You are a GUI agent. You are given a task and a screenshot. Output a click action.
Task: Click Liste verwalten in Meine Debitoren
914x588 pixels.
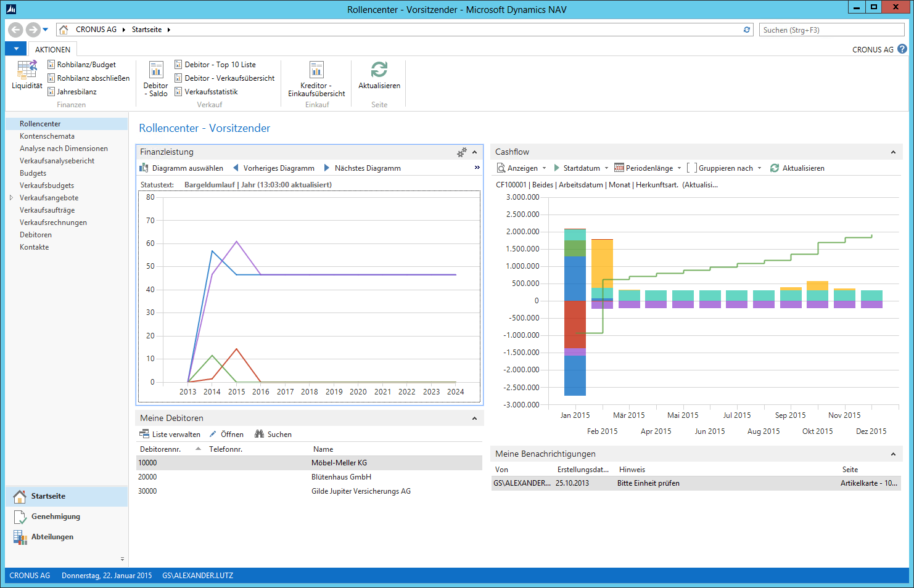point(170,435)
